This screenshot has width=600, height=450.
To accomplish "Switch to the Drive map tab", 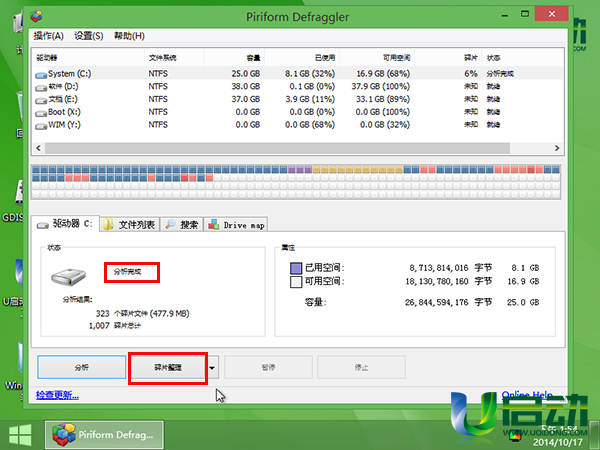I will (236, 225).
